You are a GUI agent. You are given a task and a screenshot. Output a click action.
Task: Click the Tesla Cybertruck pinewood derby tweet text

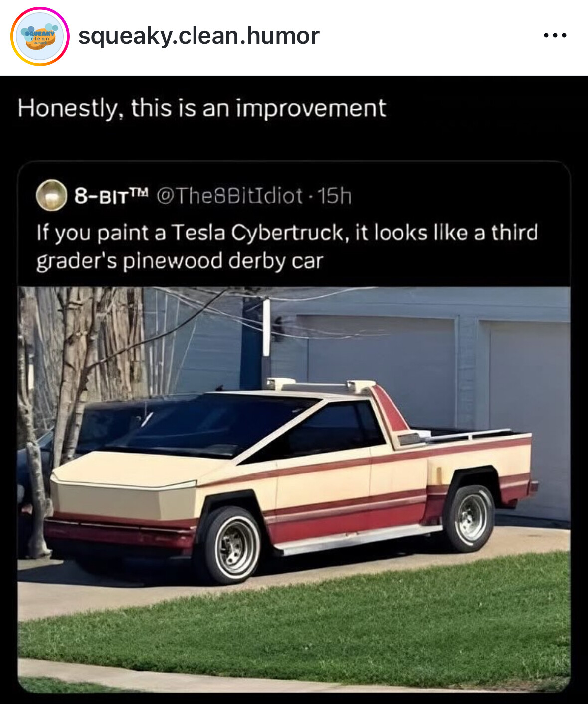pyautogui.click(x=287, y=246)
